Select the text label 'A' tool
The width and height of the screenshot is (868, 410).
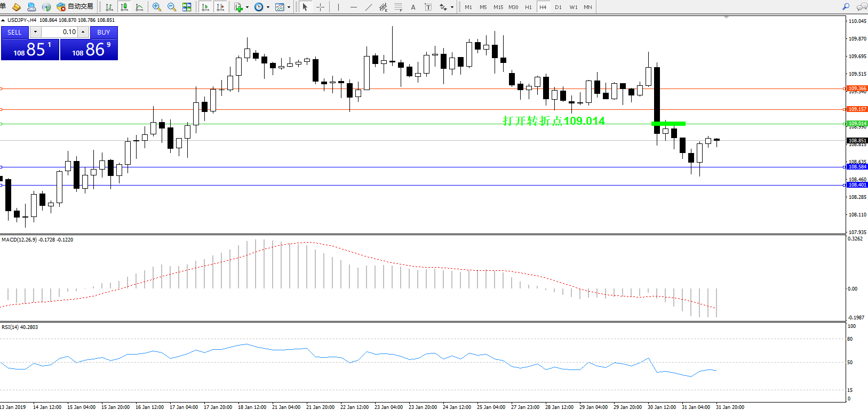point(413,7)
